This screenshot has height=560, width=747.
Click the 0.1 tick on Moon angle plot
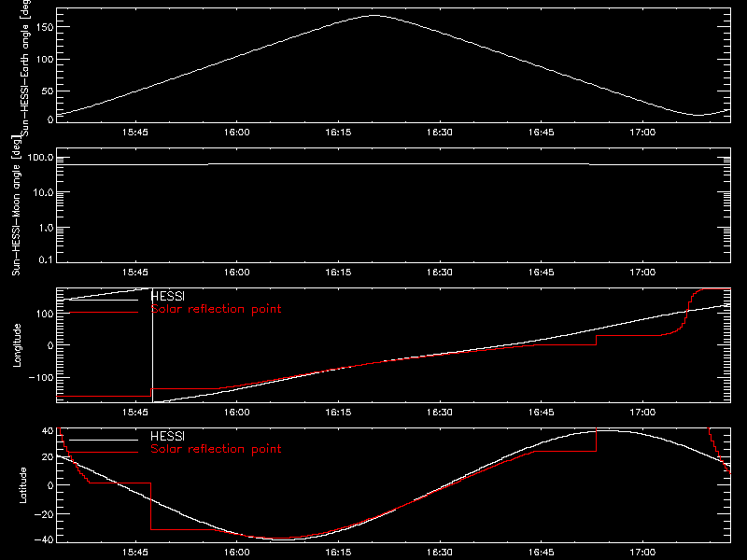point(46,259)
